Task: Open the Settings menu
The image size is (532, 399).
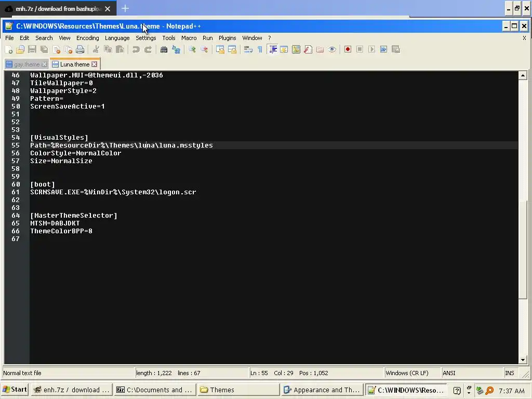Action: (146, 38)
